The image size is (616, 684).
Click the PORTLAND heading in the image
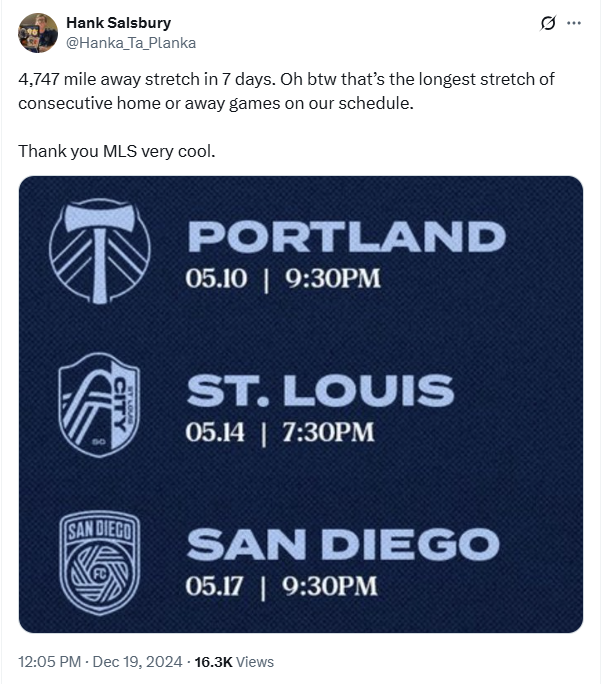pyautogui.click(x=346, y=237)
